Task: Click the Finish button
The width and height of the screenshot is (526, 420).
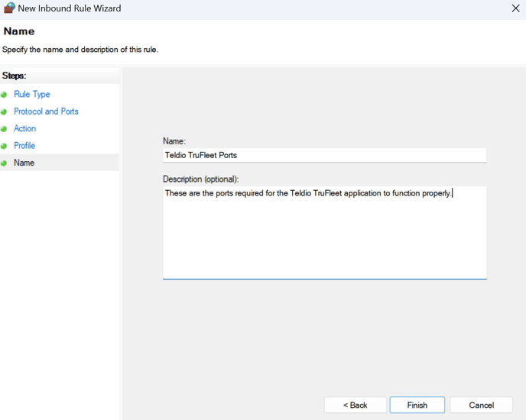Action: (x=417, y=405)
